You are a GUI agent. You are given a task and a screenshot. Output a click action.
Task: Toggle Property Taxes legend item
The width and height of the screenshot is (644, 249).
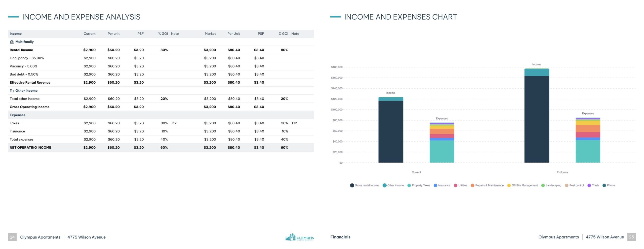419,186
